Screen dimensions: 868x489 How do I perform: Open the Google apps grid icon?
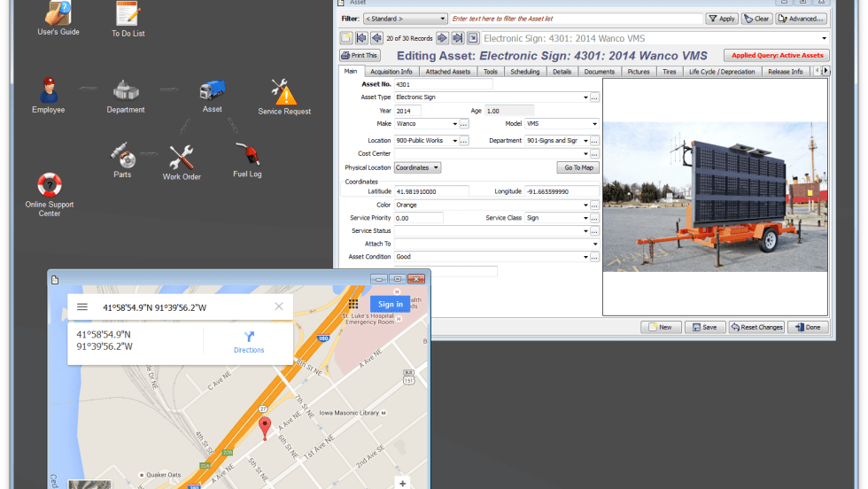coord(353,304)
